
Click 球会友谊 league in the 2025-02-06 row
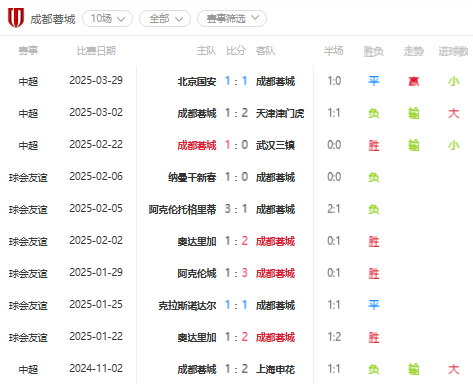(x=28, y=177)
